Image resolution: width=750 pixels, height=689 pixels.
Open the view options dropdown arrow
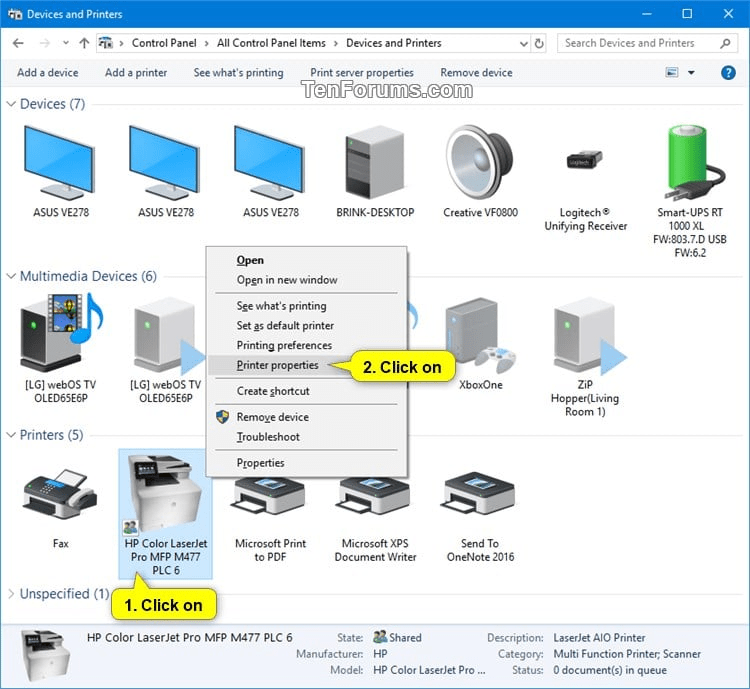point(691,73)
